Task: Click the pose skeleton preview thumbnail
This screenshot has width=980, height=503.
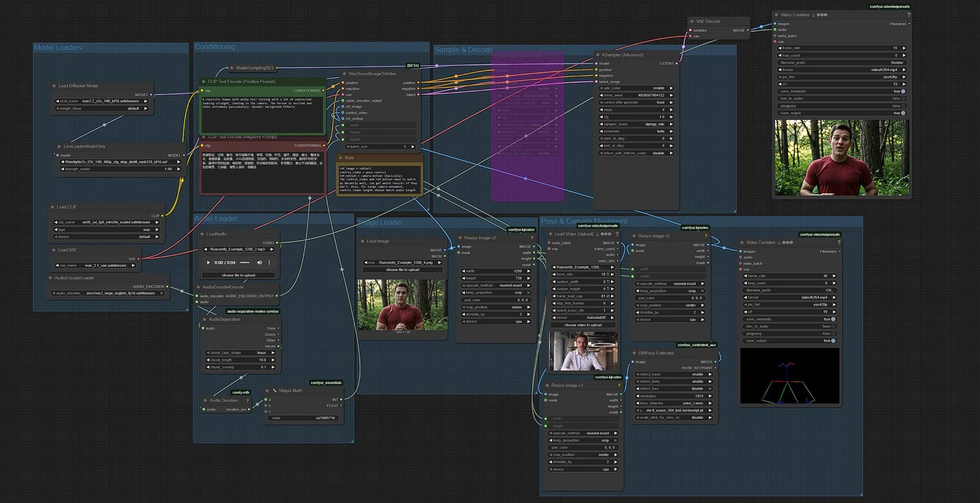Action: (x=789, y=376)
